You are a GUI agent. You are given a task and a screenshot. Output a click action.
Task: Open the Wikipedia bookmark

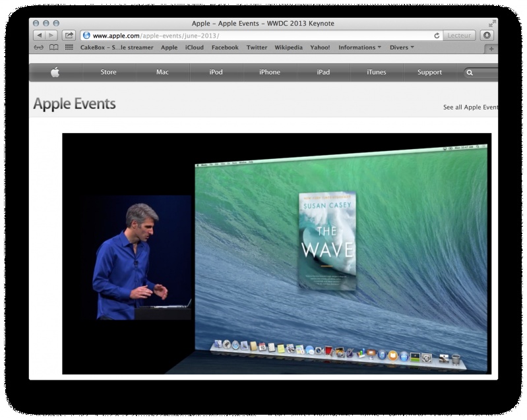[x=288, y=47]
